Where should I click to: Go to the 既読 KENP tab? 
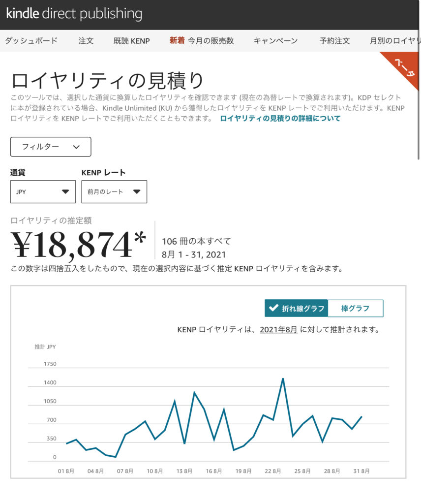click(132, 41)
